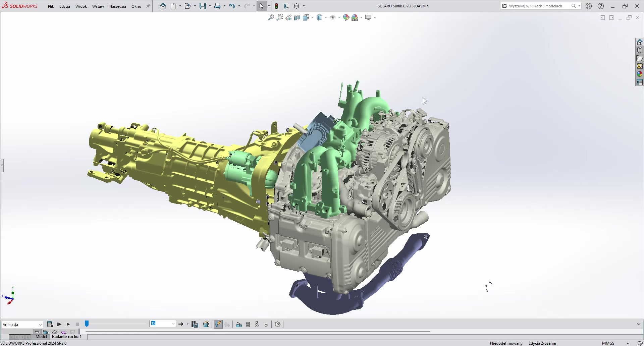Image resolution: width=644 pixels, height=346 pixels.
Task: Click the Print icon
Action: coord(217,6)
